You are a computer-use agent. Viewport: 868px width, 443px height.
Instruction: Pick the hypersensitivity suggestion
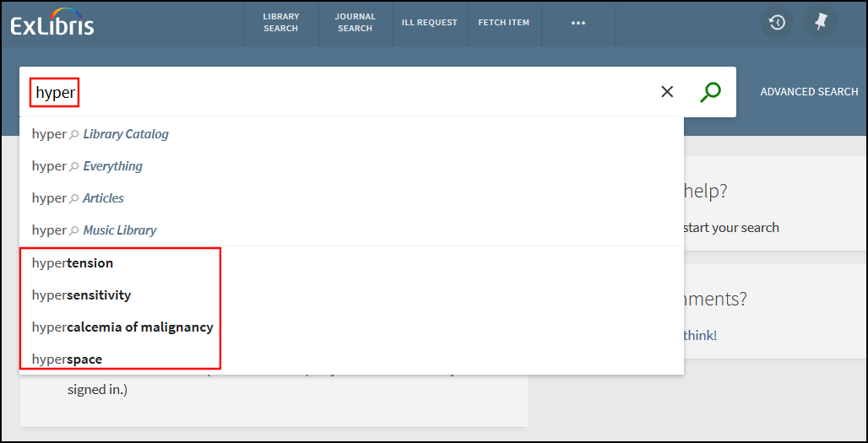[x=82, y=295]
